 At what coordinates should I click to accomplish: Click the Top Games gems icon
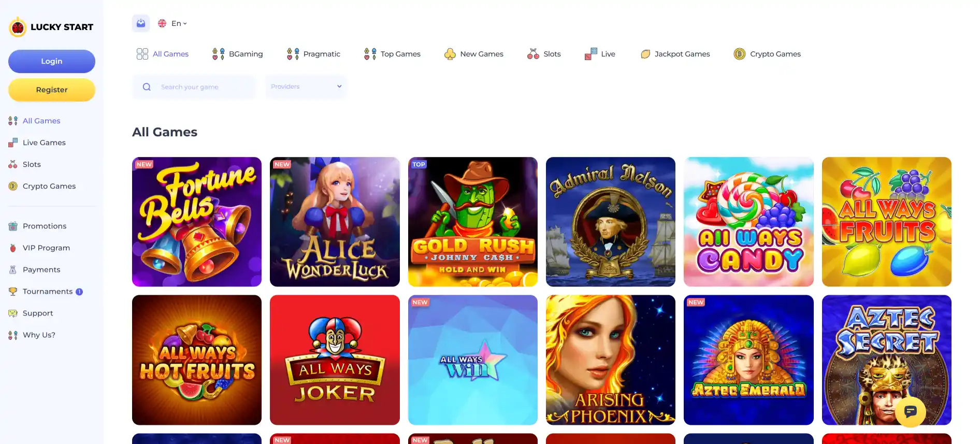[370, 54]
